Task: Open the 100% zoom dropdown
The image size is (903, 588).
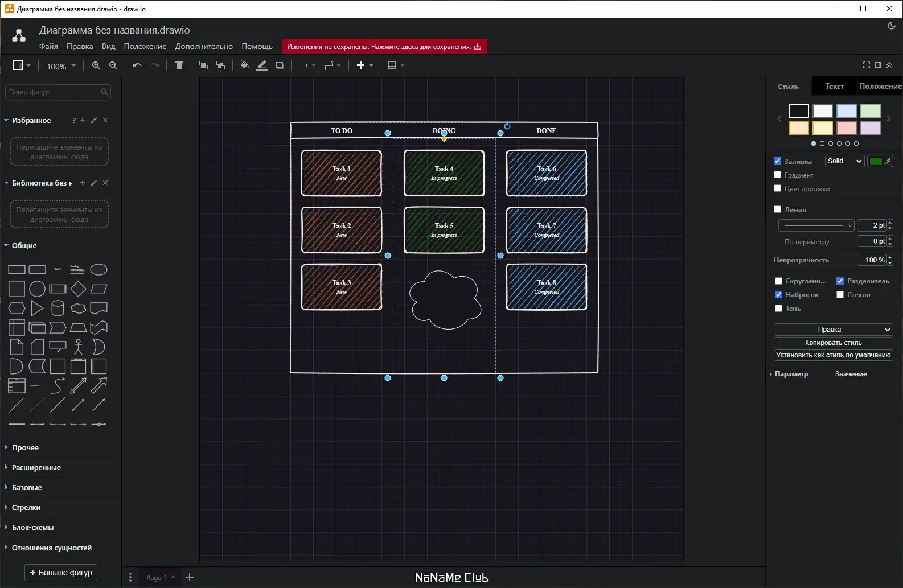Action: [x=61, y=66]
